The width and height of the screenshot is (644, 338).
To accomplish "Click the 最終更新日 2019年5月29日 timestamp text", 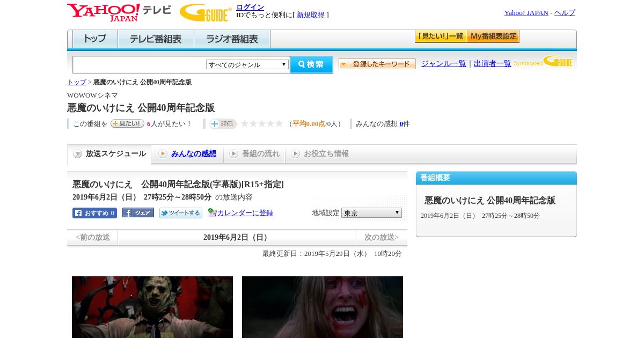I will [x=332, y=254].
